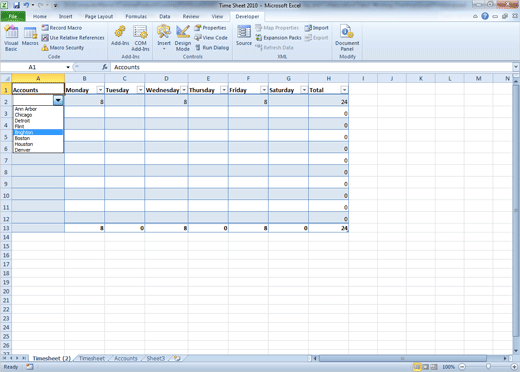Switch to the Page Layout tab
520x372 pixels.
click(x=99, y=16)
